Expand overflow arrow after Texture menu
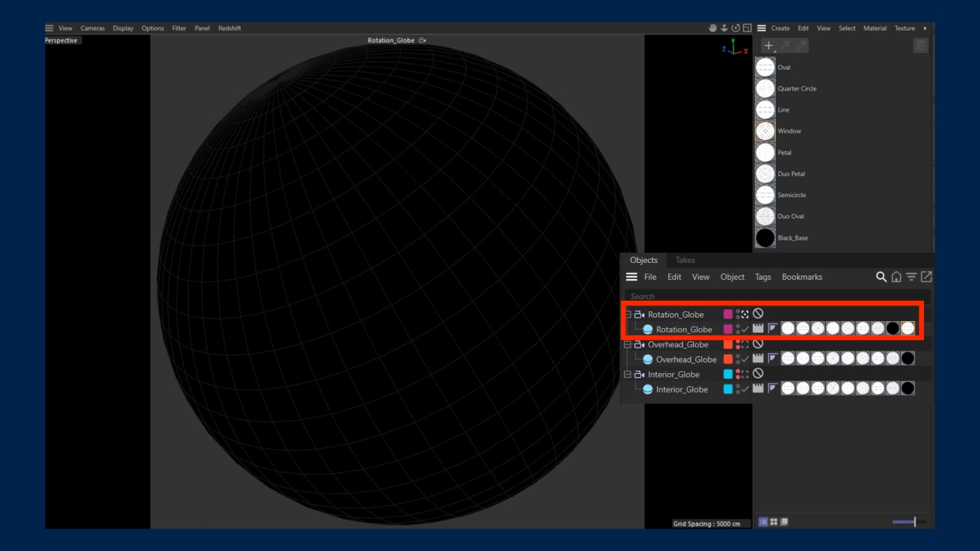The width and height of the screenshot is (980, 551). coord(925,28)
